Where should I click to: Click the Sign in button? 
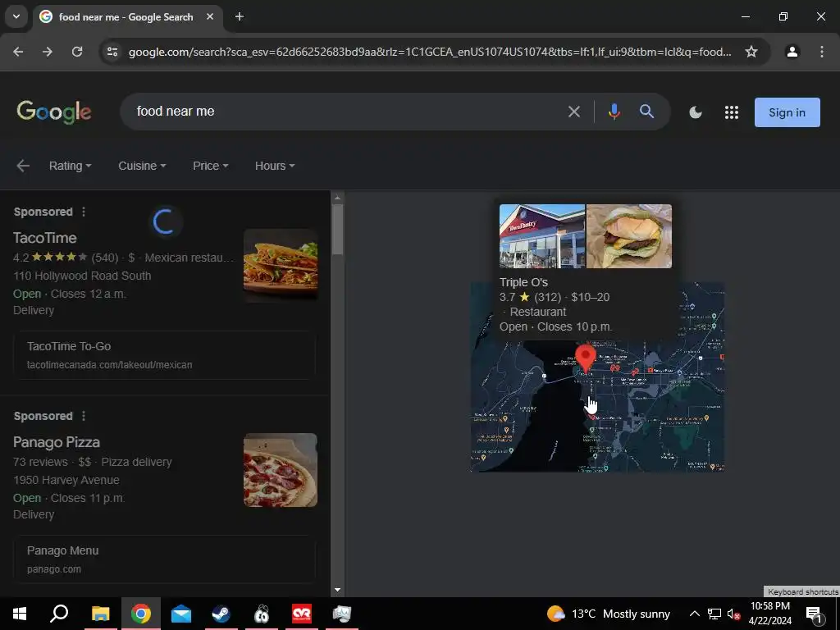point(787,112)
